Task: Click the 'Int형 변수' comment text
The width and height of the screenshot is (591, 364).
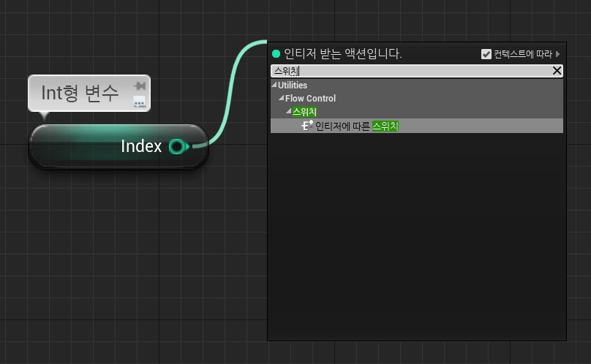Action: pyautogui.click(x=80, y=93)
